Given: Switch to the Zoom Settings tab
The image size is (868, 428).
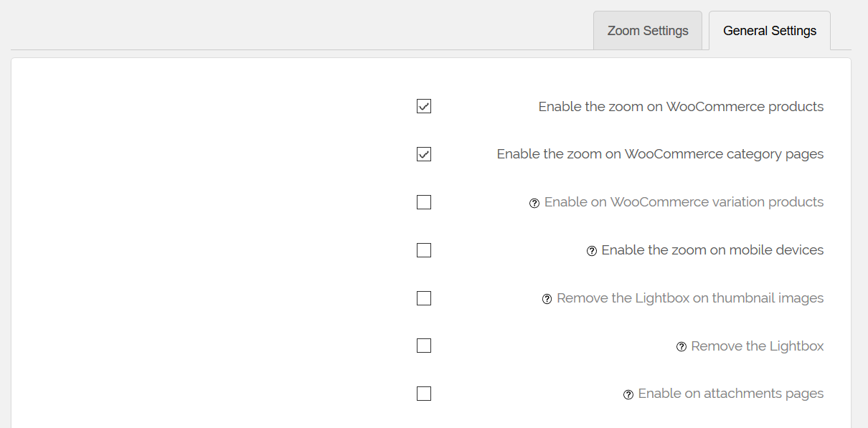Looking at the screenshot, I should click(x=648, y=31).
